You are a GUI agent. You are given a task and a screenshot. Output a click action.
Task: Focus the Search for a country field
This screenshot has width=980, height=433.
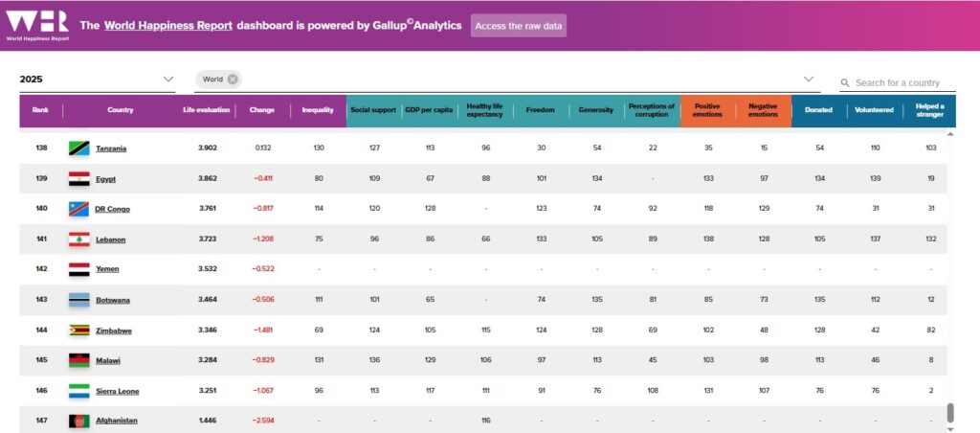tap(900, 83)
